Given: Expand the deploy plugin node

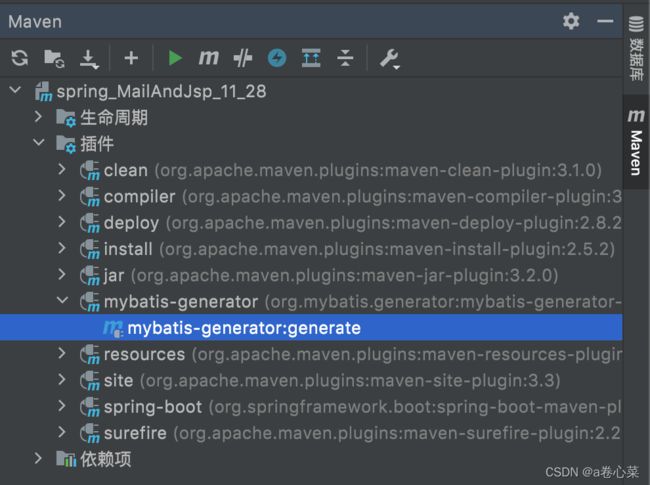Looking at the screenshot, I should (62, 222).
